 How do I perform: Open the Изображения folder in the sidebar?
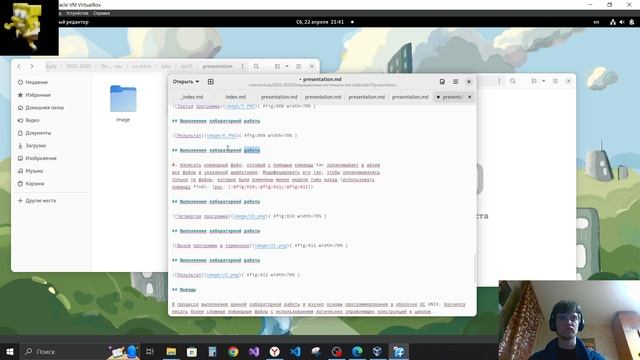(37, 158)
